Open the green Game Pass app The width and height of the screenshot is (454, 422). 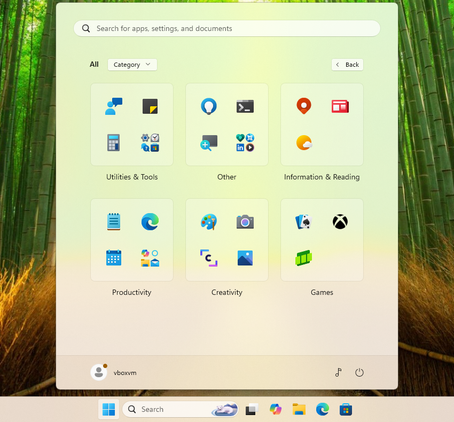pyautogui.click(x=304, y=258)
